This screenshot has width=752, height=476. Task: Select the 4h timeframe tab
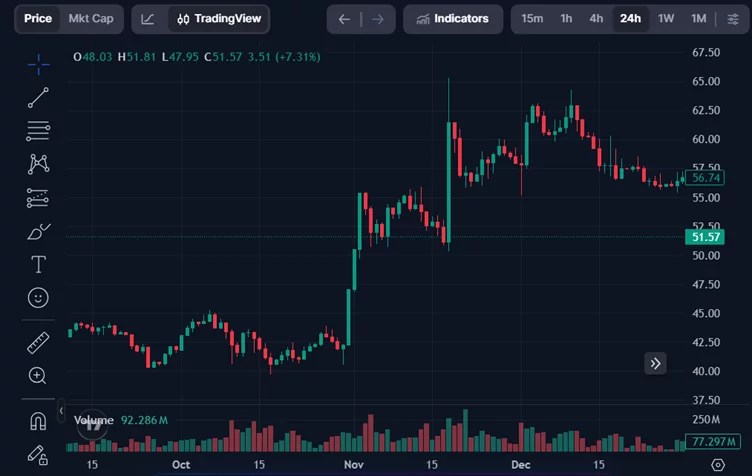click(x=596, y=19)
